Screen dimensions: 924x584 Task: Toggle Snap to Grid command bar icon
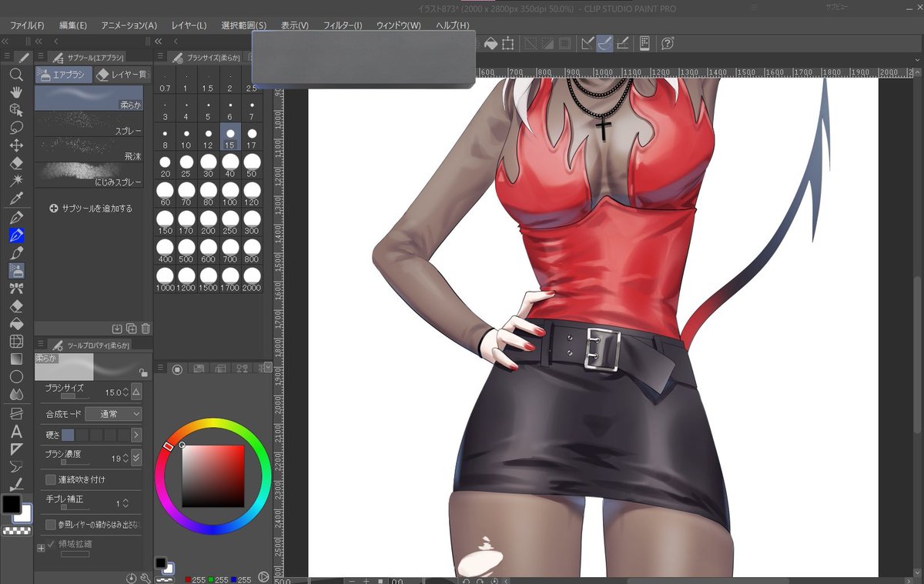[622, 43]
